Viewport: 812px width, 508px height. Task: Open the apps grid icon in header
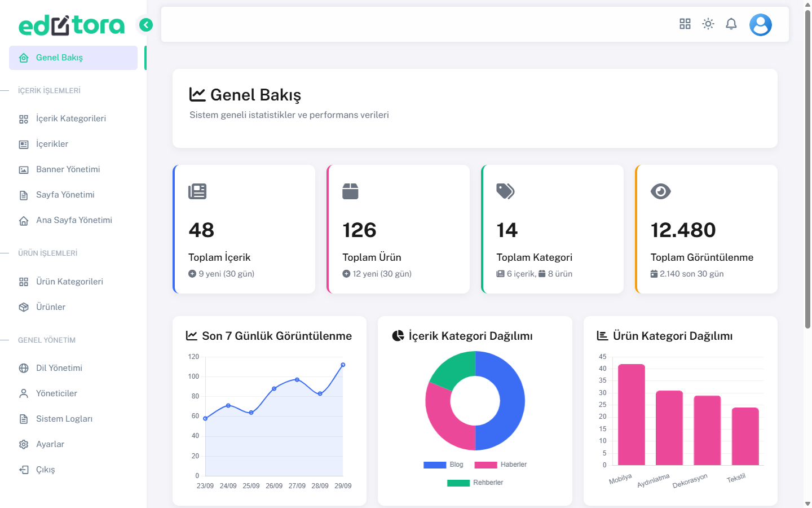click(685, 24)
